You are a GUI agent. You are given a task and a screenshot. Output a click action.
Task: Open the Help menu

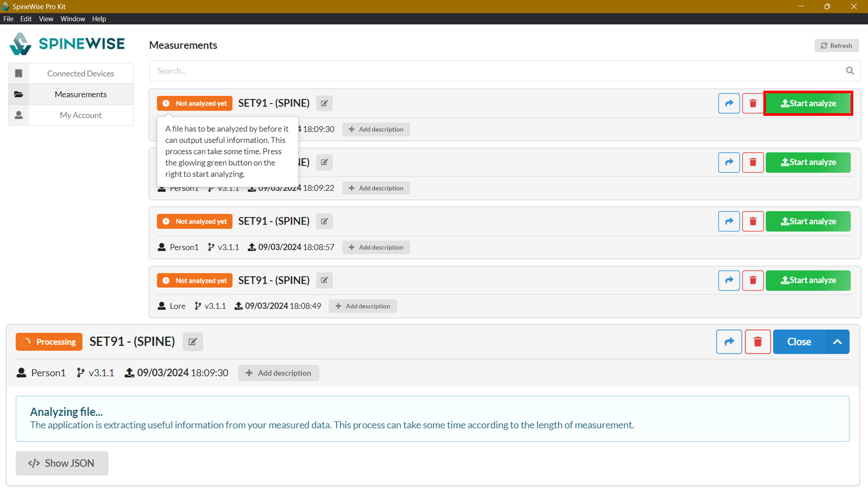(x=99, y=19)
